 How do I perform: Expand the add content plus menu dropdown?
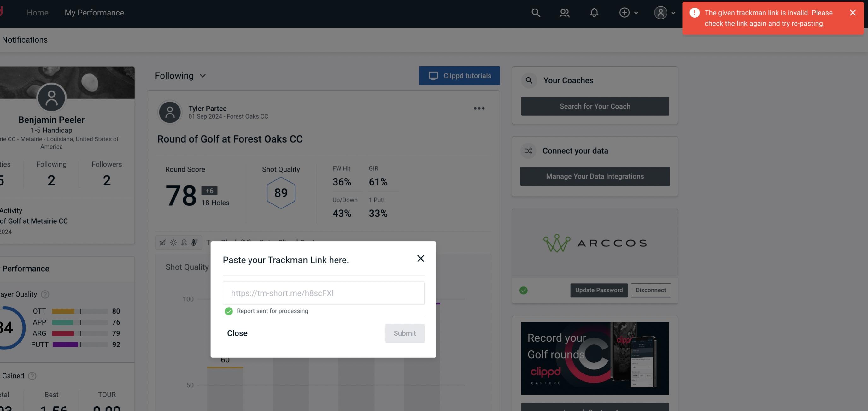[x=628, y=12]
